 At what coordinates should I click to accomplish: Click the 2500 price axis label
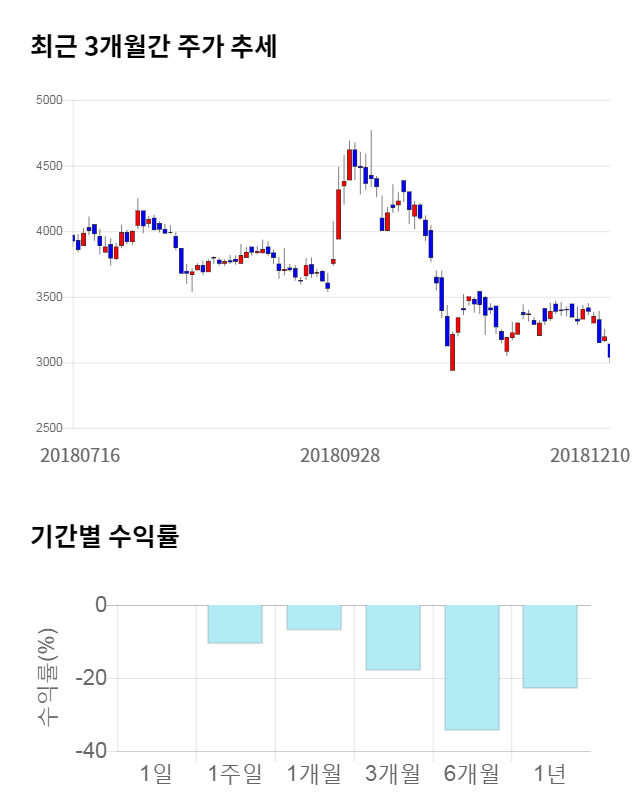point(48,428)
